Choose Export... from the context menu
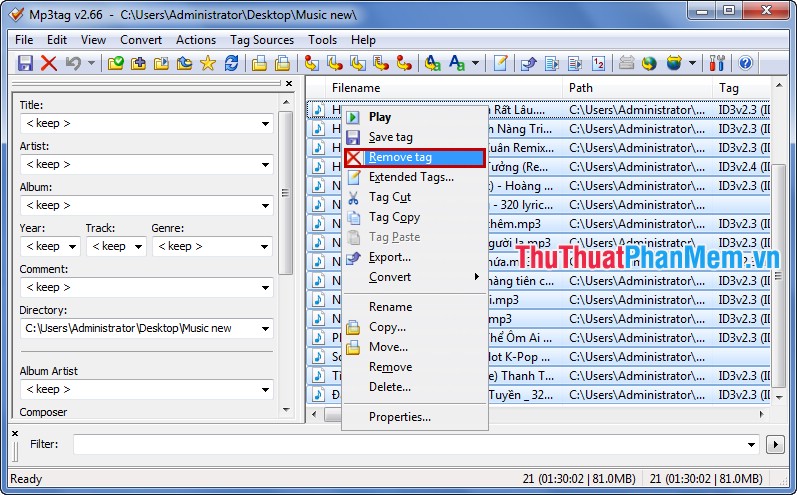Image resolution: width=797 pixels, height=495 pixels. point(415,257)
